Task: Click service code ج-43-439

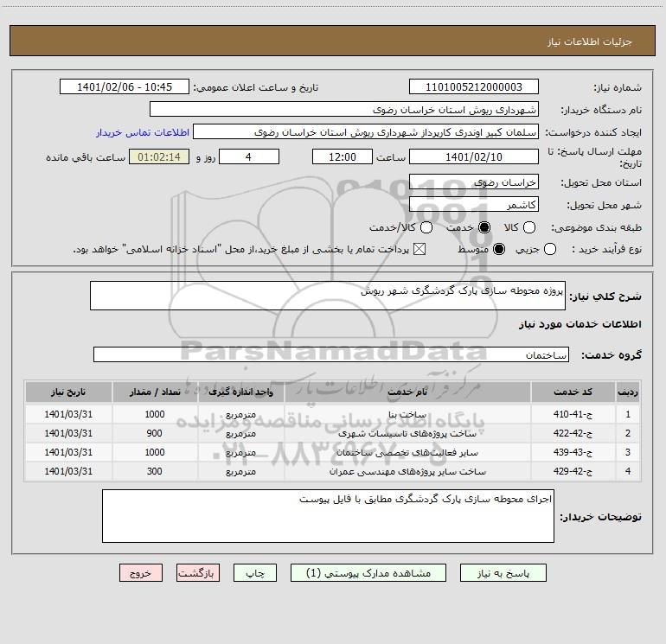Action: 573,453
